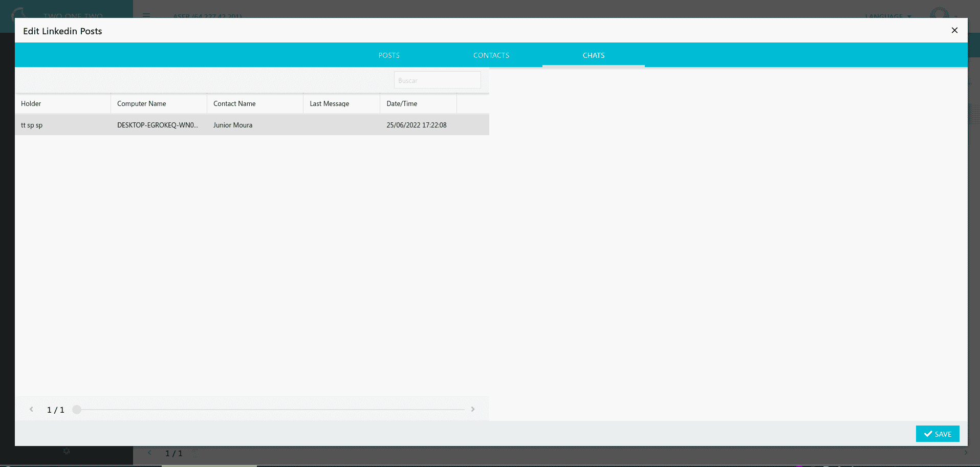The image size is (980, 467).
Task: Click the SAVE button
Action: 938,434
